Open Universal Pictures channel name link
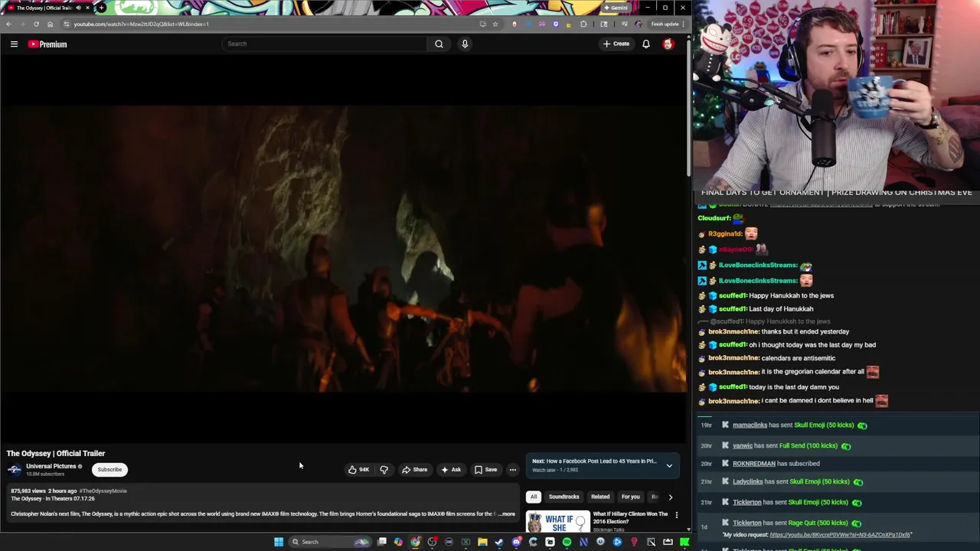The image size is (980, 551). pos(51,466)
